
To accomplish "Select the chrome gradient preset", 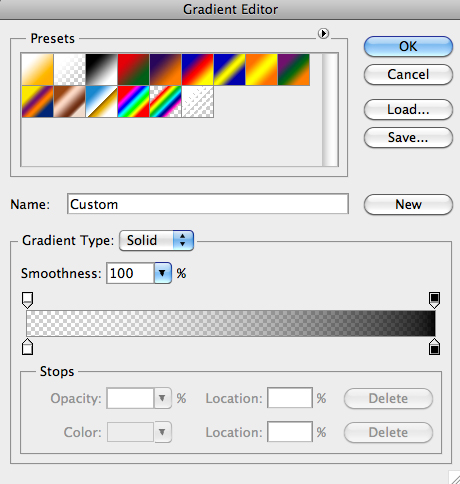I will click(101, 101).
